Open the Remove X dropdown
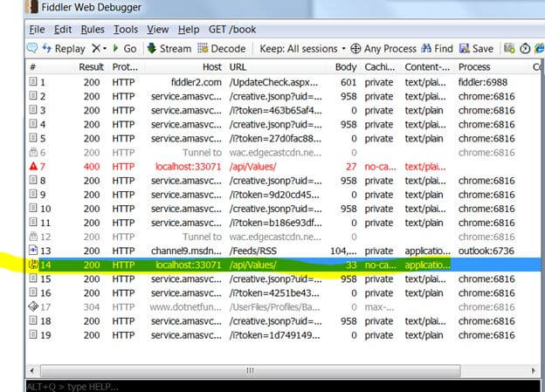Screen dimensions: 545x392 pos(100,49)
